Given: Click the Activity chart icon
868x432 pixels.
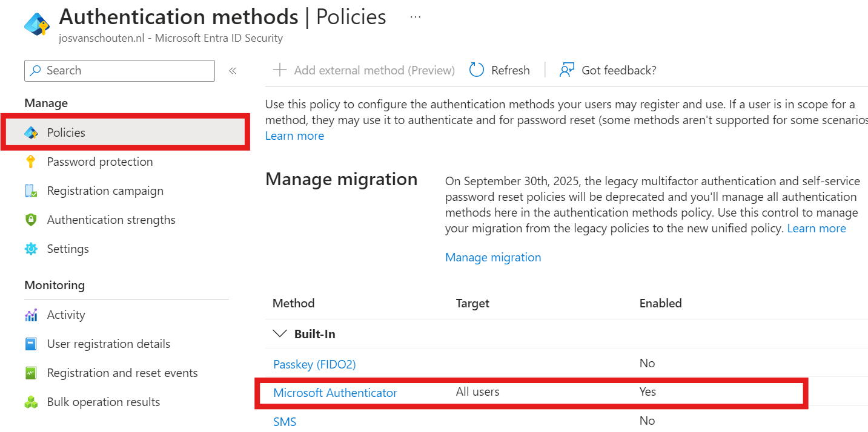Looking at the screenshot, I should pos(31,315).
